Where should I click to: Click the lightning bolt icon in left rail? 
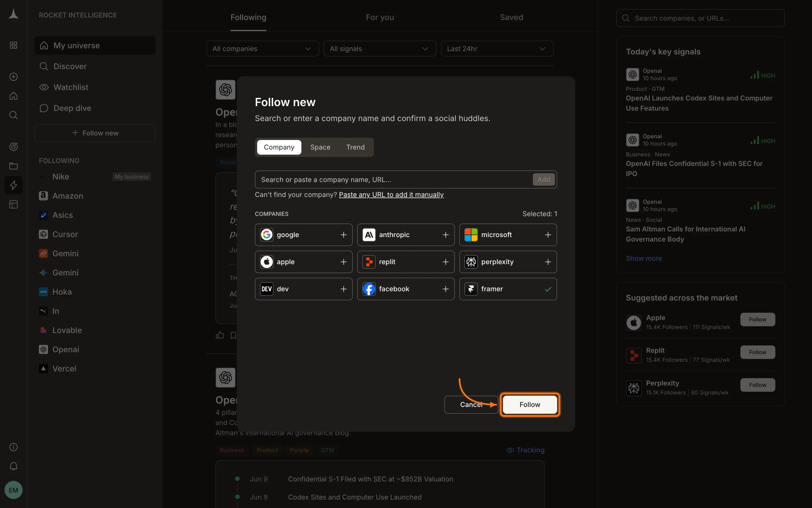pyautogui.click(x=14, y=185)
